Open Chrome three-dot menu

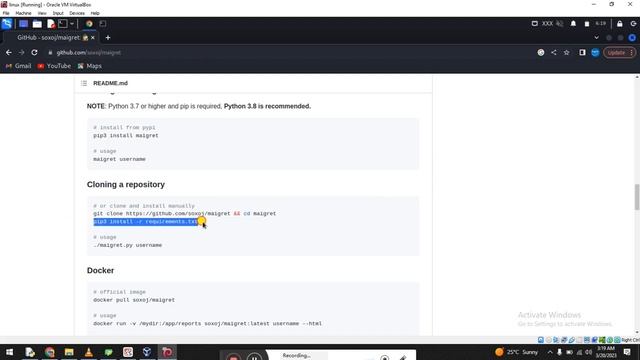pyautogui.click(x=631, y=53)
